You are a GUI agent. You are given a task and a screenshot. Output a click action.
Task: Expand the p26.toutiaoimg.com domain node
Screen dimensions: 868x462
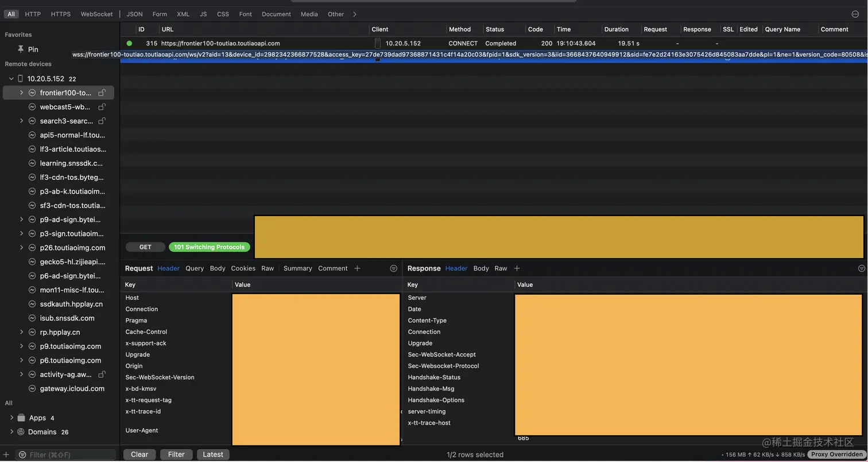pyautogui.click(x=21, y=248)
